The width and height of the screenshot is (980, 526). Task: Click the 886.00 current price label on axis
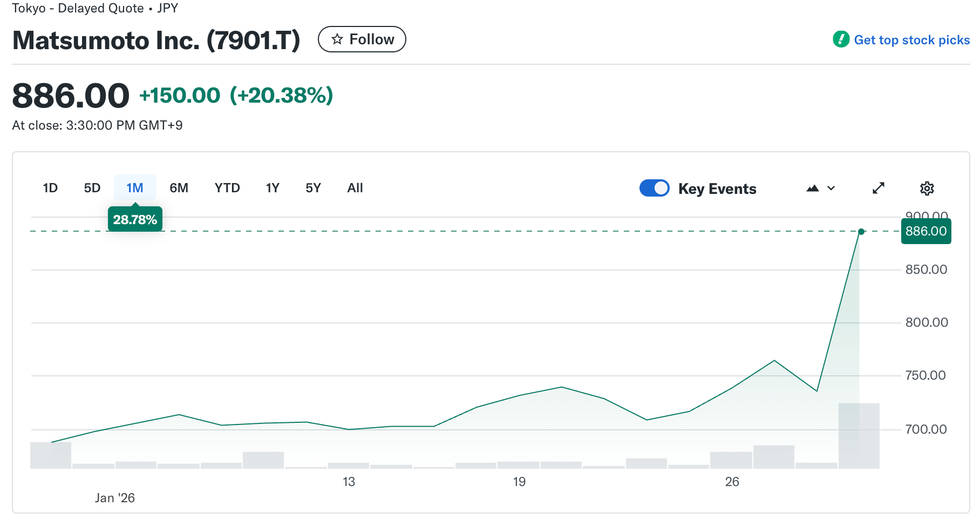(925, 231)
